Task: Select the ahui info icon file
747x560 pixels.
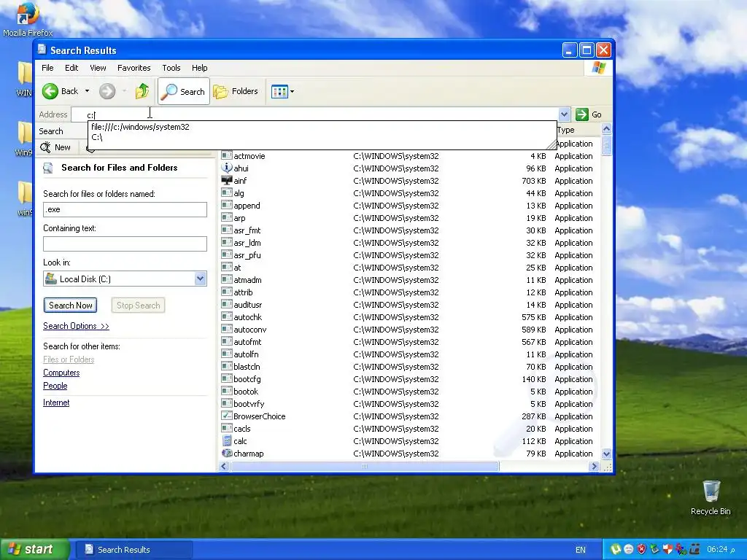Action: point(227,168)
